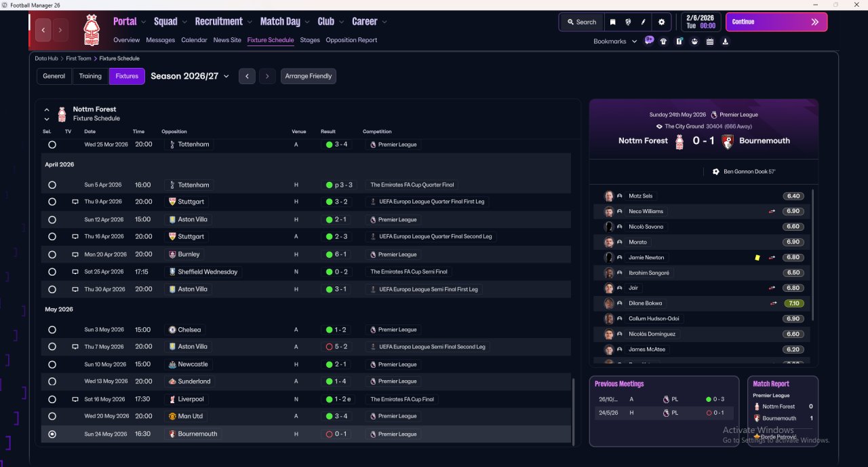Click the world globe icon
This screenshot has width=868, height=467.
point(628,22)
